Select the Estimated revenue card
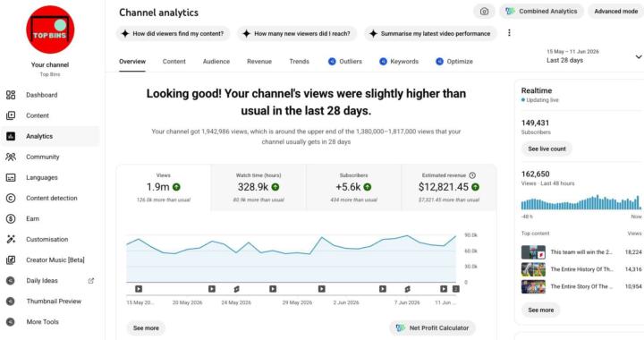The image size is (644, 340). 449,188
